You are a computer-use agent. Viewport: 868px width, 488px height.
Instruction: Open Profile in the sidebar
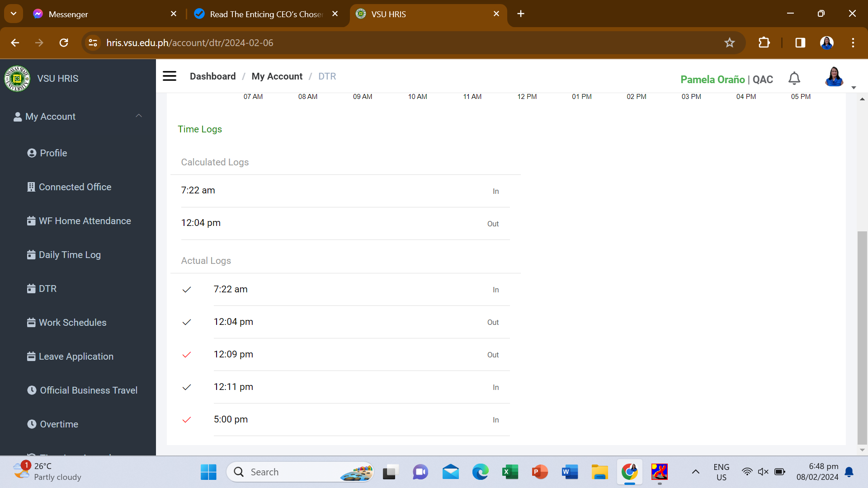point(53,153)
